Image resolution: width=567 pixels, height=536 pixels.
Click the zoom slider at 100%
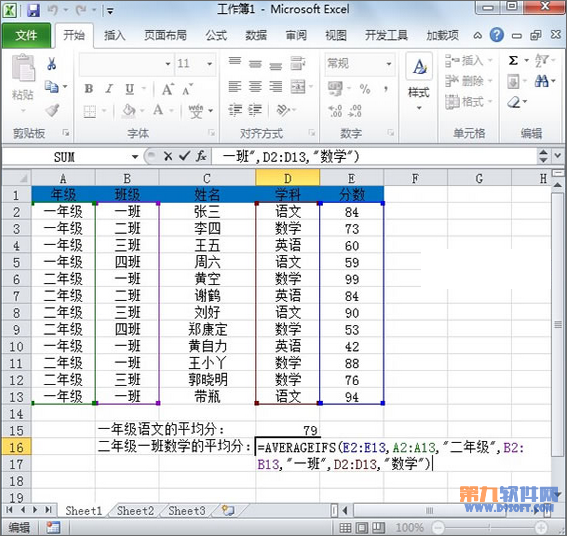[490, 527]
